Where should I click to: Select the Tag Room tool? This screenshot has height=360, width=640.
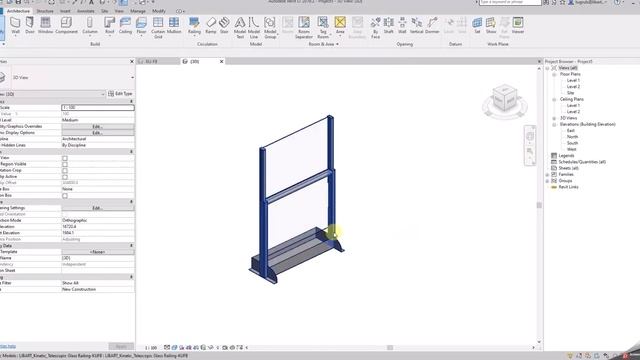[x=323, y=28]
